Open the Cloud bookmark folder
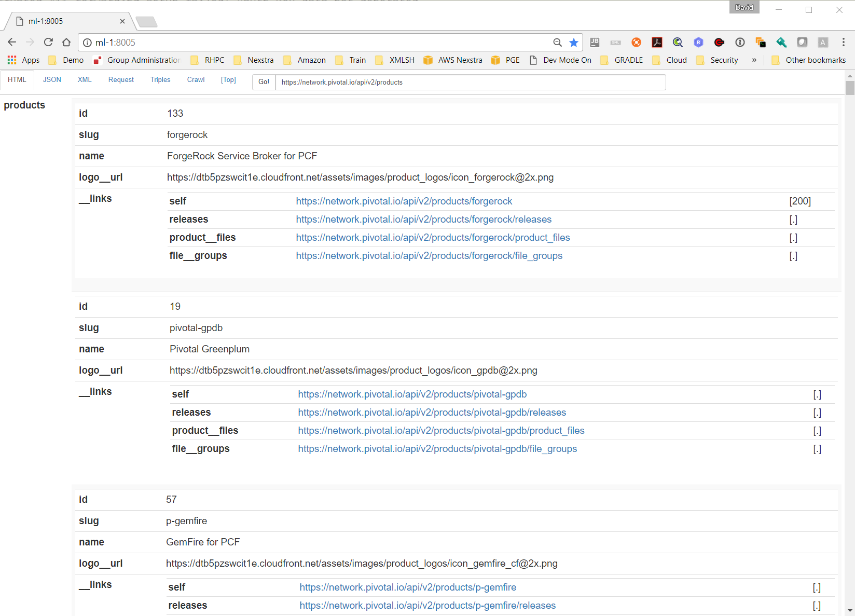 pyautogui.click(x=670, y=60)
